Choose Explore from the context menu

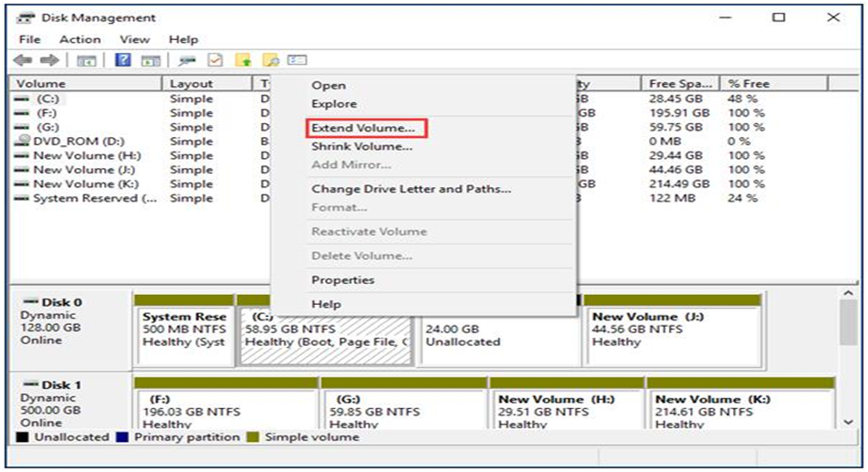coord(334,104)
